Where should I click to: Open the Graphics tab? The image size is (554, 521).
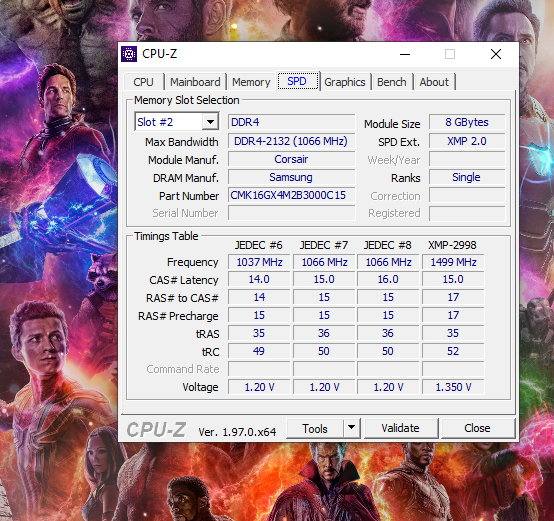pyautogui.click(x=345, y=82)
